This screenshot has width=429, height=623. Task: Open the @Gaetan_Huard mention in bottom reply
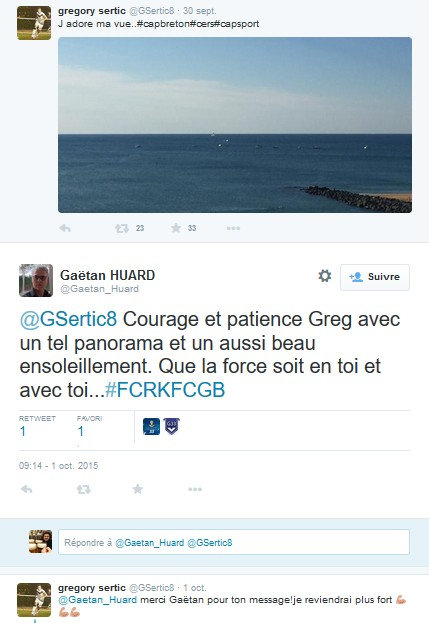97,600
